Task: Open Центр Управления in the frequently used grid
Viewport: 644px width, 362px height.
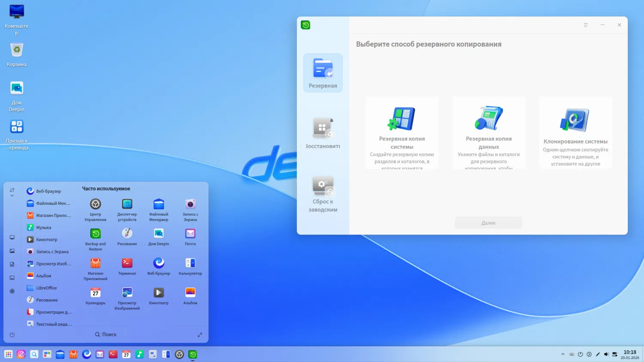Action: point(95,210)
